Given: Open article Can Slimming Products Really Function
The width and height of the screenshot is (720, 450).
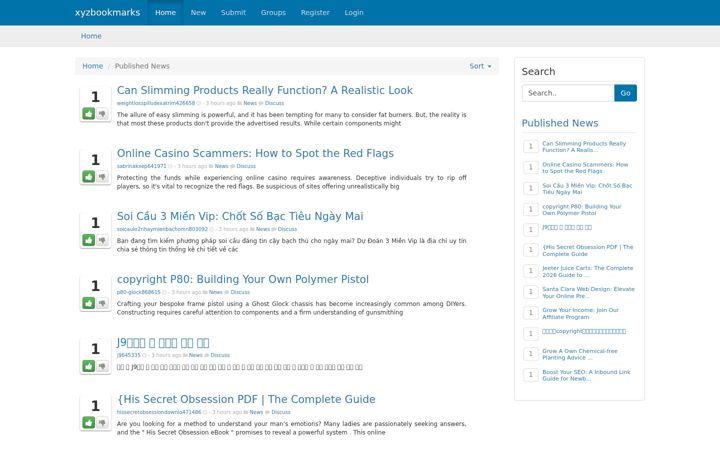Looking at the screenshot, I should 264,90.
